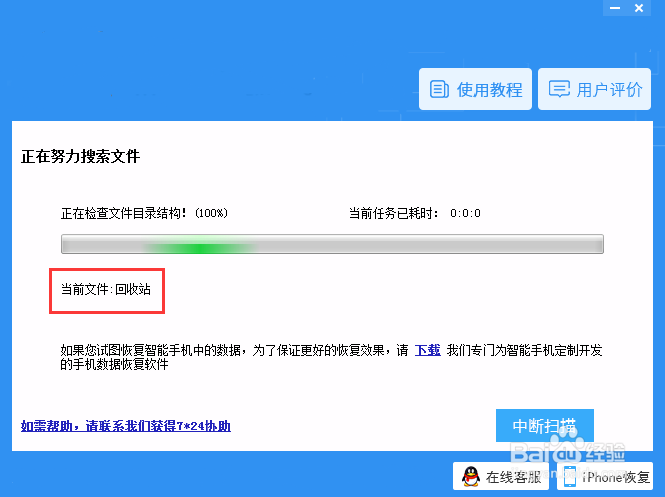
Task: Click the 正在检查文件目录结构 status text
Action: point(145,213)
